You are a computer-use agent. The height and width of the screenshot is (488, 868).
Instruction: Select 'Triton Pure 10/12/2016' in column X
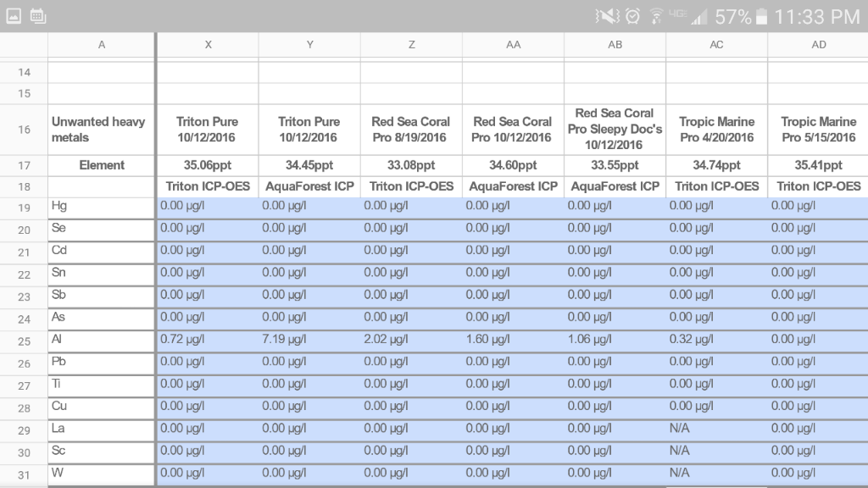(209, 130)
